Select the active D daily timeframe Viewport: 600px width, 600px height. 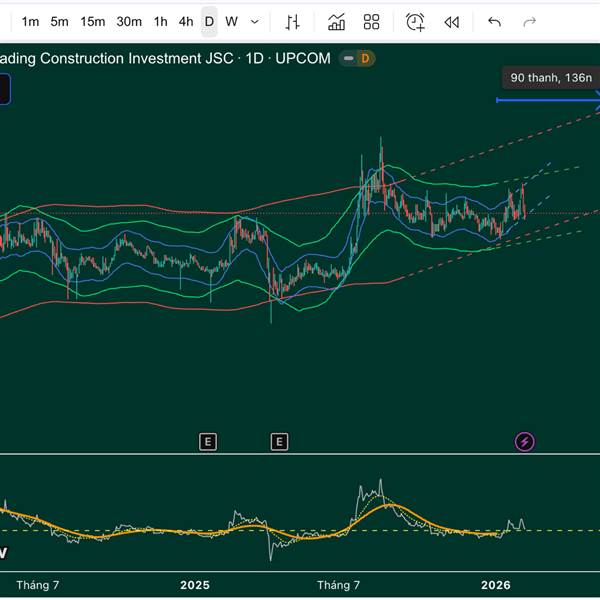tap(209, 21)
